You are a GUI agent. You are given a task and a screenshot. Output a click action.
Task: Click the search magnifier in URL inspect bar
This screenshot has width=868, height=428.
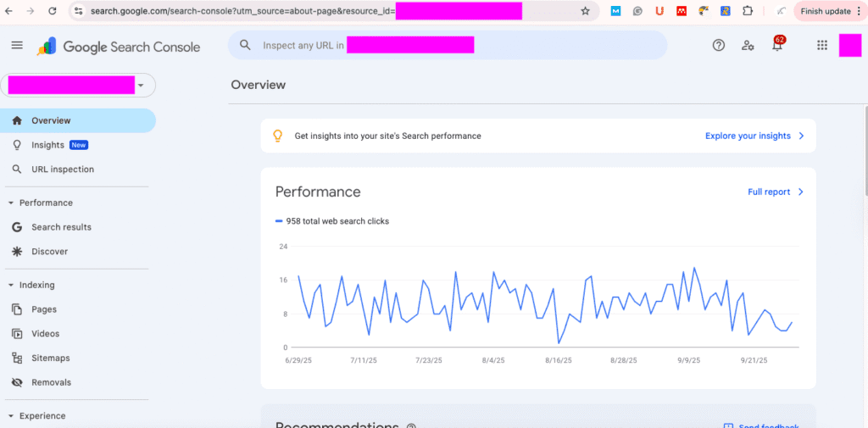pyautogui.click(x=245, y=45)
